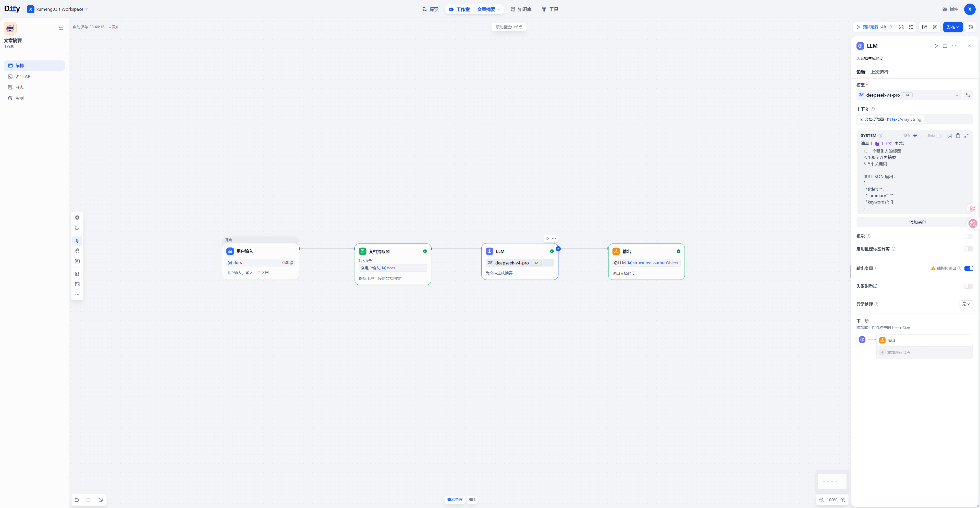The image size is (980, 508).
Task: Open the xumeng03's Workspace dropdown
Action: [57, 9]
